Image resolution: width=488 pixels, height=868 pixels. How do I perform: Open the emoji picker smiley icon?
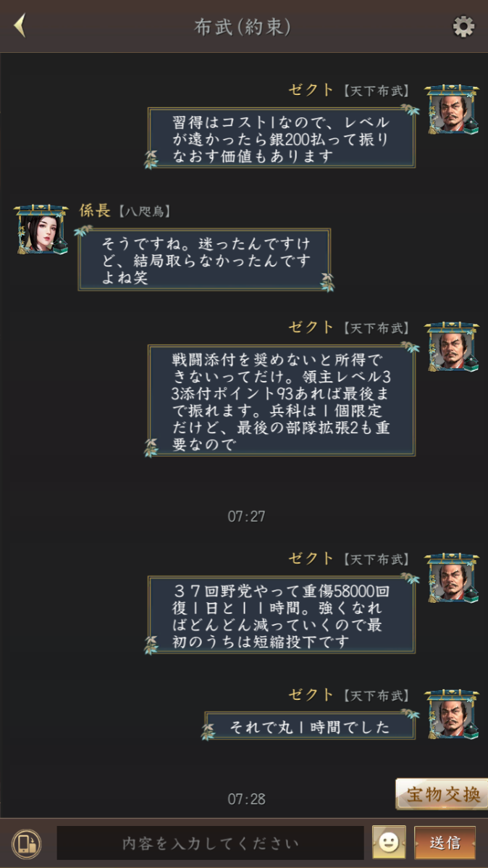click(x=389, y=843)
